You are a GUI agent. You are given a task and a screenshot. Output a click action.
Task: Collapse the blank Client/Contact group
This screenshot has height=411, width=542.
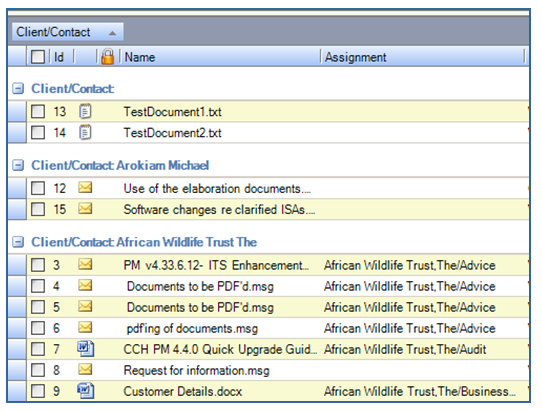pyautogui.click(x=18, y=88)
